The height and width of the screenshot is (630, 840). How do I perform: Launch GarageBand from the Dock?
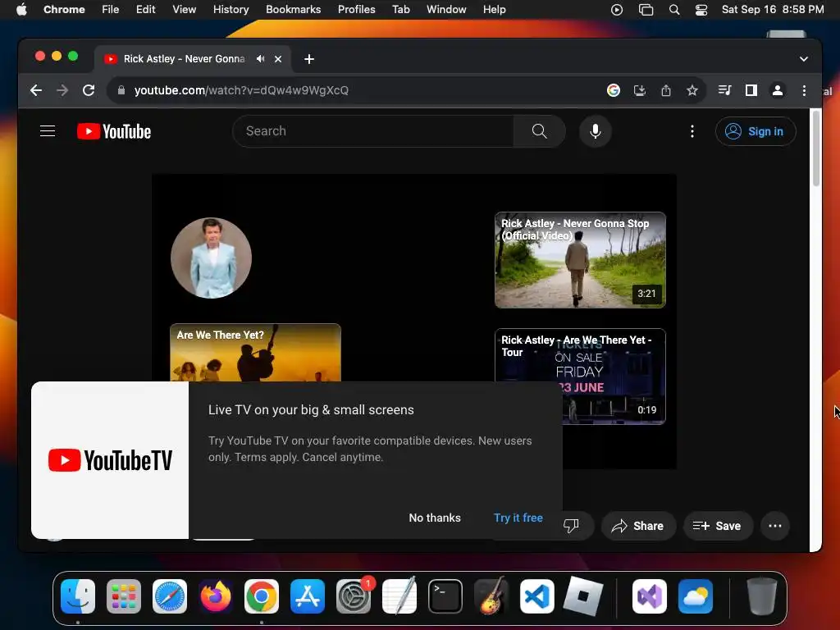[x=491, y=596]
